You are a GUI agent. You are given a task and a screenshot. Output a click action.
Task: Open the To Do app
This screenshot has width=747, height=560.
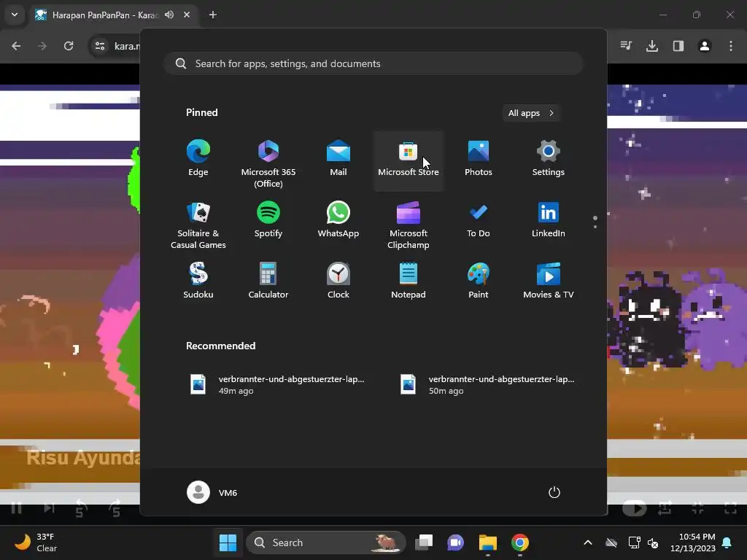(479, 222)
